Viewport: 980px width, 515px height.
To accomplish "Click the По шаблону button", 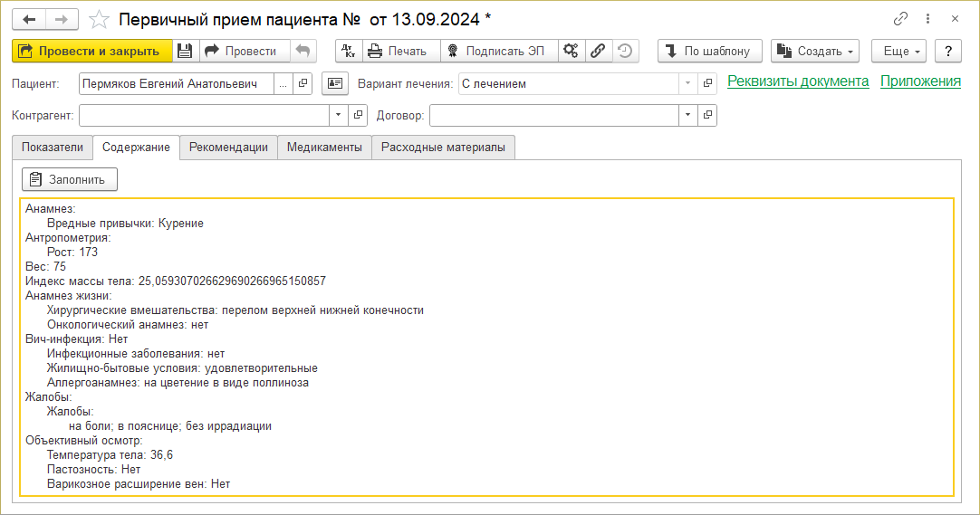I will pos(710,52).
